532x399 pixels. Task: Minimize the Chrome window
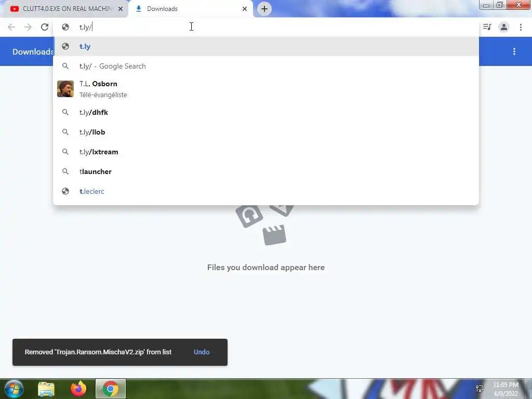coord(486,5)
